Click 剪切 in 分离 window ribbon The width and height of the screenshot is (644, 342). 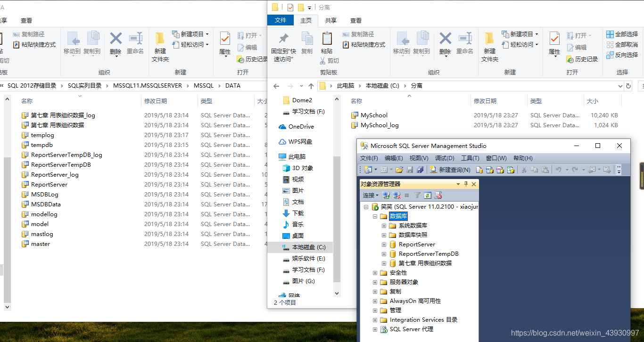click(329, 61)
